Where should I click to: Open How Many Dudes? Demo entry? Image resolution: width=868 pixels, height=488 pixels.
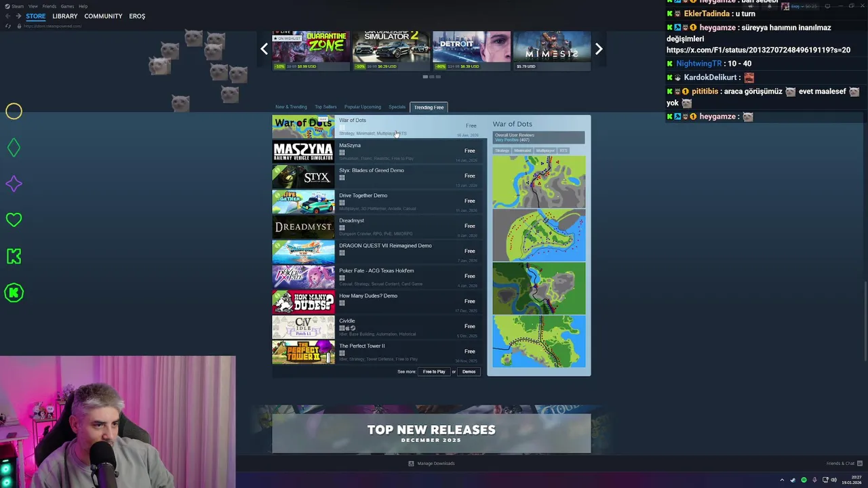pyautogui.click(x=377, y=302)
